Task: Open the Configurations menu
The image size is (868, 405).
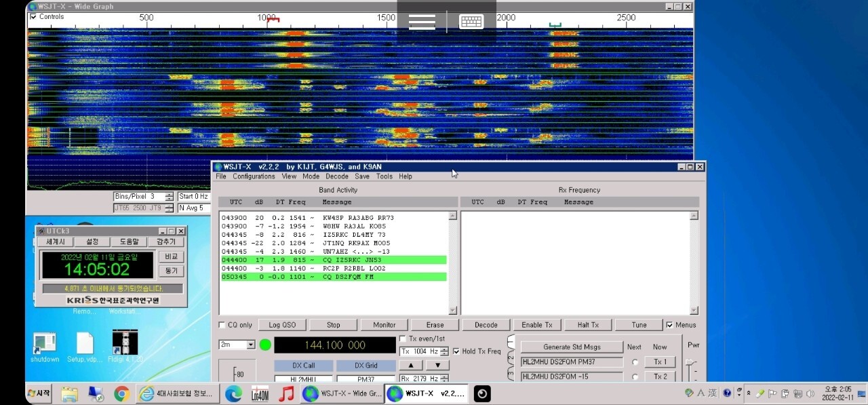Action: coord(254,176)
